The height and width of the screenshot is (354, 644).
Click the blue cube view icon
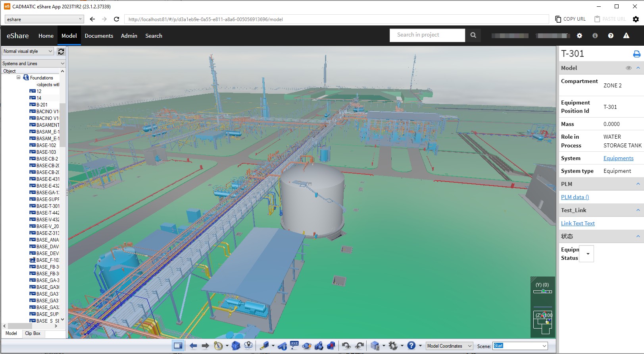(236, 346)
